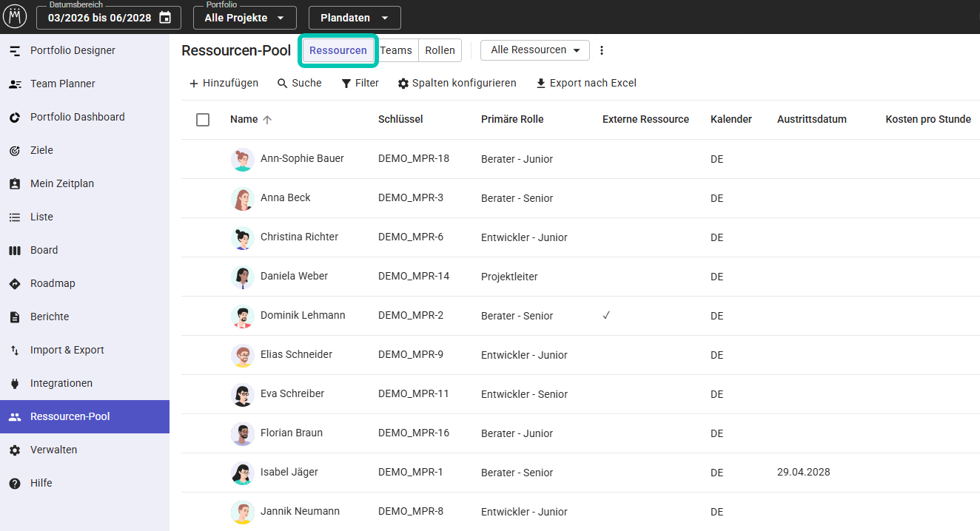Click Dominik Lehmann's avatar

pyautogui.click(x=243, y=316)
